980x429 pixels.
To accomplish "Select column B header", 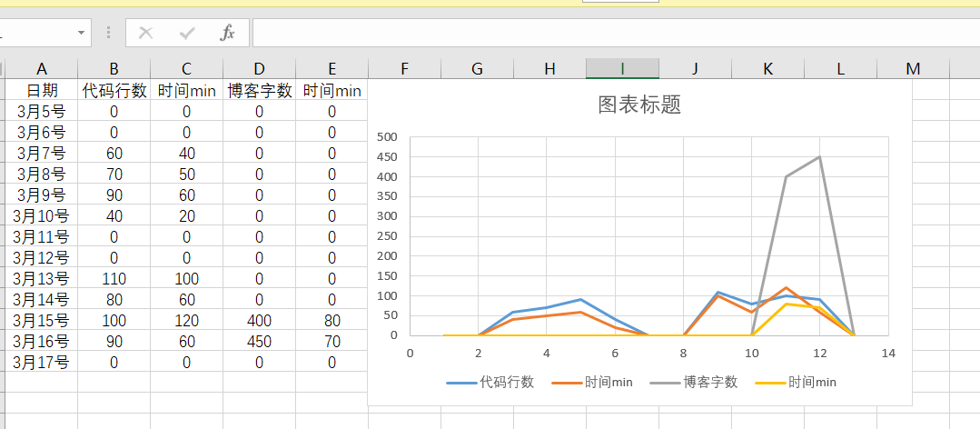I will click(x=114, y=69).
